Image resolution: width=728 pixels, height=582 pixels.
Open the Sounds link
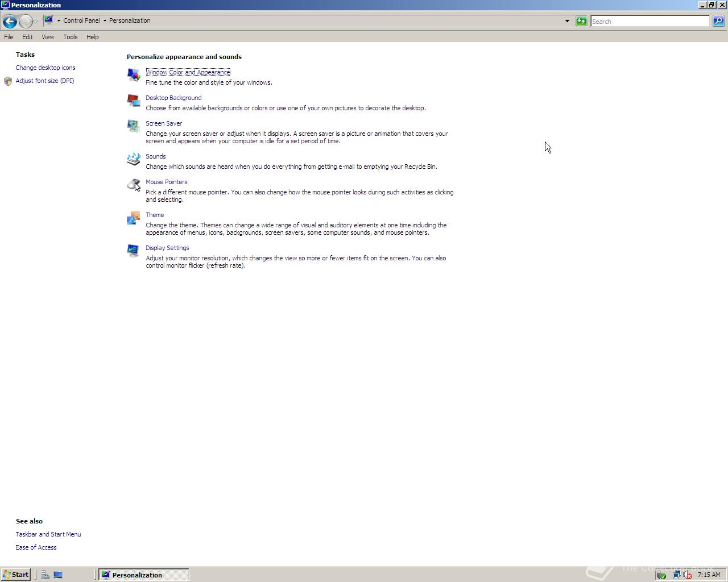click(156, 156)
